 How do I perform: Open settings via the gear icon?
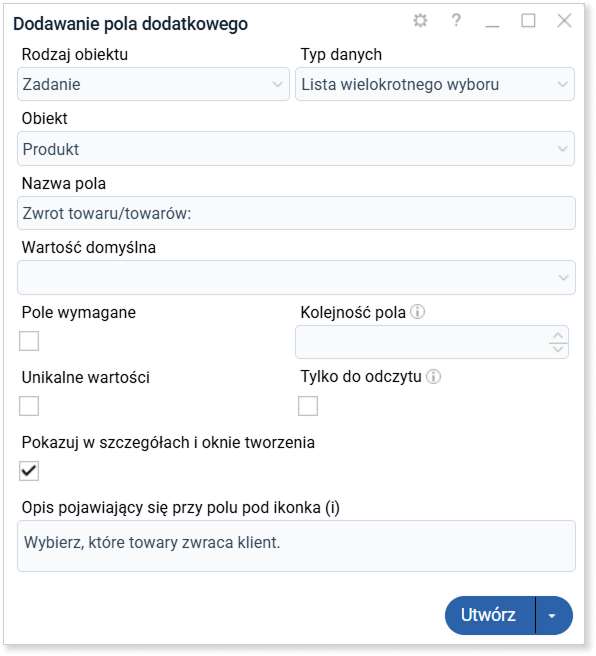coord(420,20)
